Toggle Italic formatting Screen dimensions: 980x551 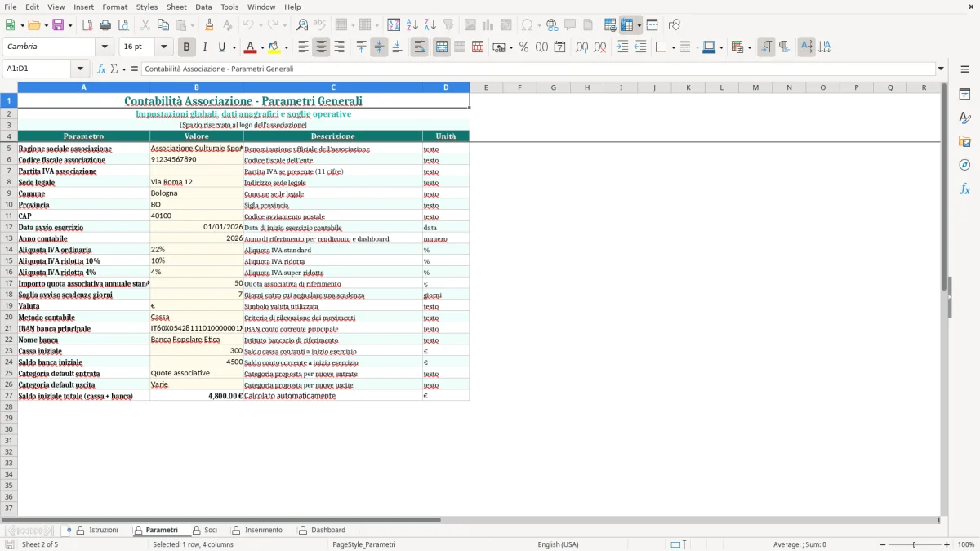point(205,47)
